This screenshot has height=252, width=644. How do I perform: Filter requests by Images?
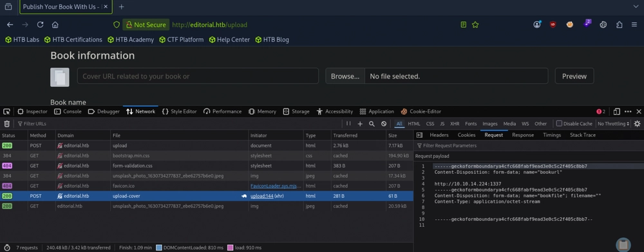[490, 124]
